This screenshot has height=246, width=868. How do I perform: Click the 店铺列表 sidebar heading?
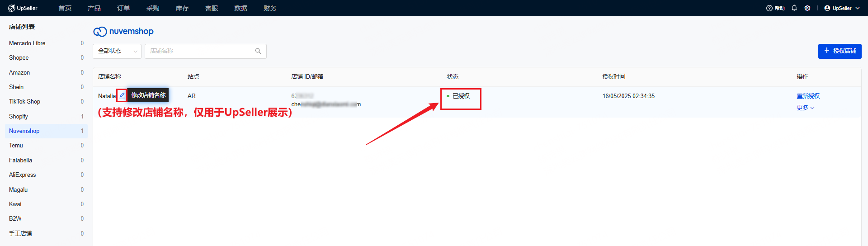coord(22,27)
